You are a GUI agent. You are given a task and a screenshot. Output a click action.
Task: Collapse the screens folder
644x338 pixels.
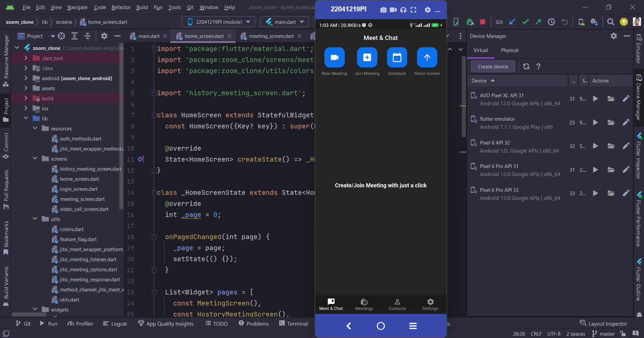(35, 159)
